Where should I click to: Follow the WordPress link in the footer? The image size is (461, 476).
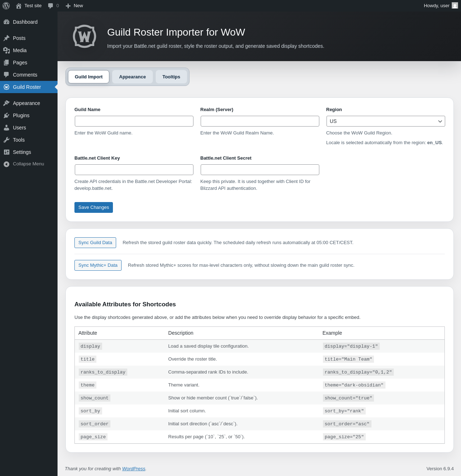[134, 469]
